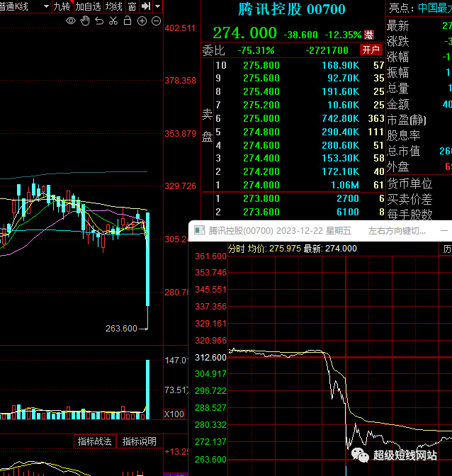Click the 振幅 label in the quote panel
Screen dimensions: 452x476
(398, 73)
